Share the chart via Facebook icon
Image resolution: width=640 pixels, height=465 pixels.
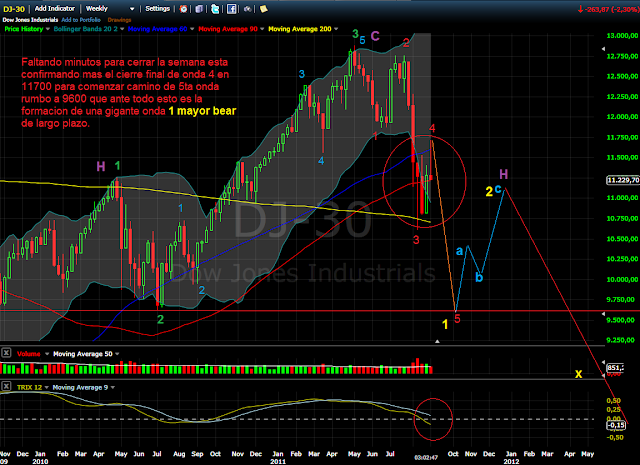click(231, 9)
